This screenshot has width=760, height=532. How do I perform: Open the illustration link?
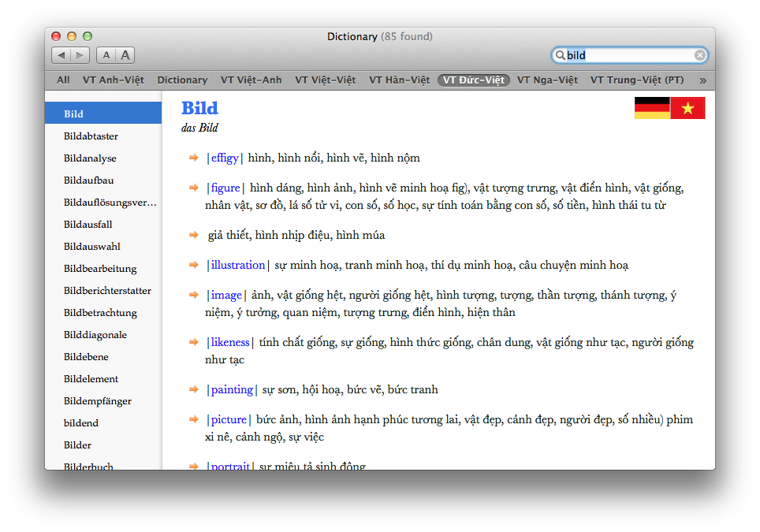(x=238, y=265)
